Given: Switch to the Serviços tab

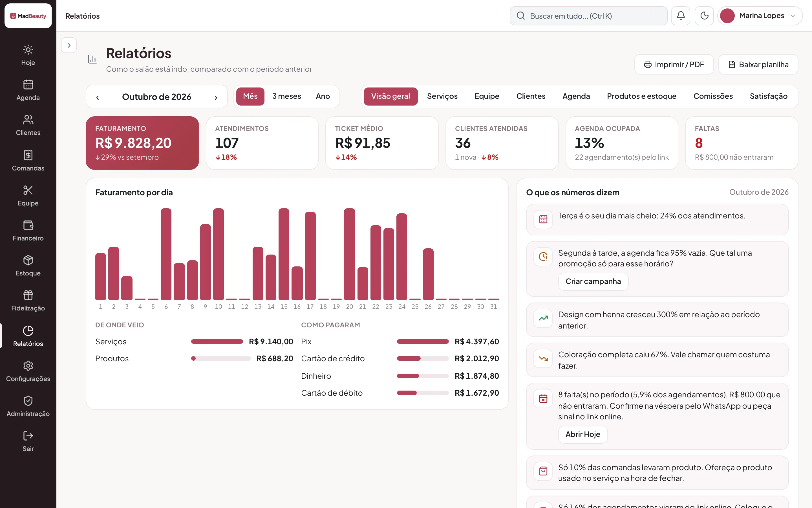Looking at the screenshot, I should (442, 97).
